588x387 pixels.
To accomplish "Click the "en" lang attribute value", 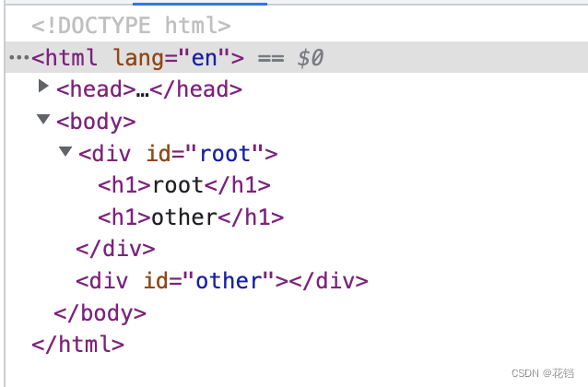I will click(205, 58).
